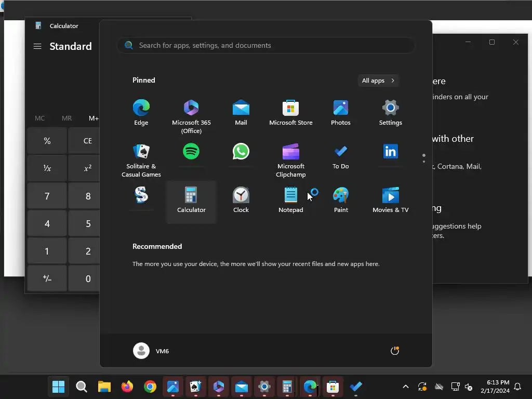Click the muted volume tray icon

[469, 387]
